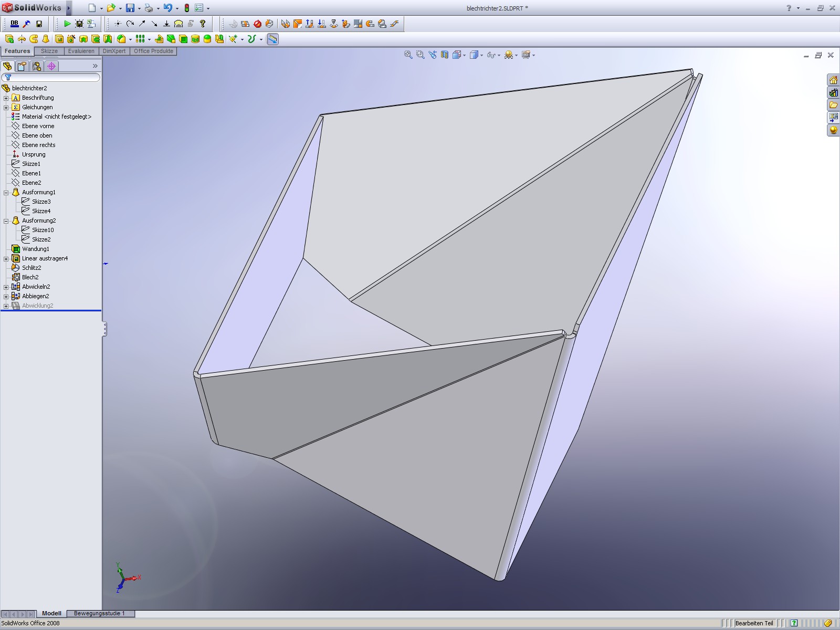The width and height of the screenshot is (840, 630).
Task: Open the PropertyManager tab
Action: tap(22, 66)
